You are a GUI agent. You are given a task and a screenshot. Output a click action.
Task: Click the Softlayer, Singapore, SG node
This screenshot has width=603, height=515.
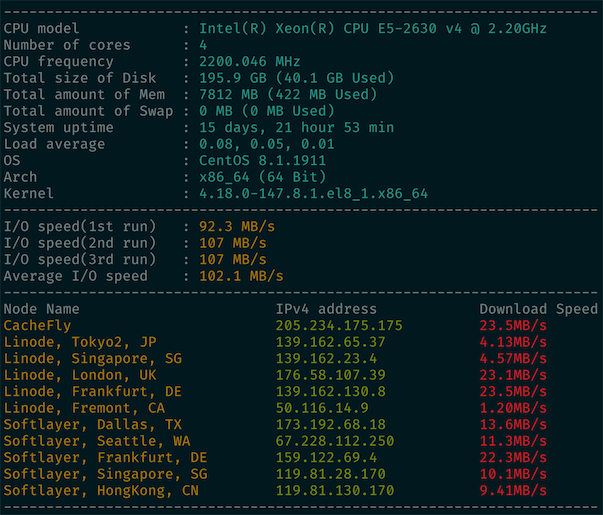(x=106, y=474)
